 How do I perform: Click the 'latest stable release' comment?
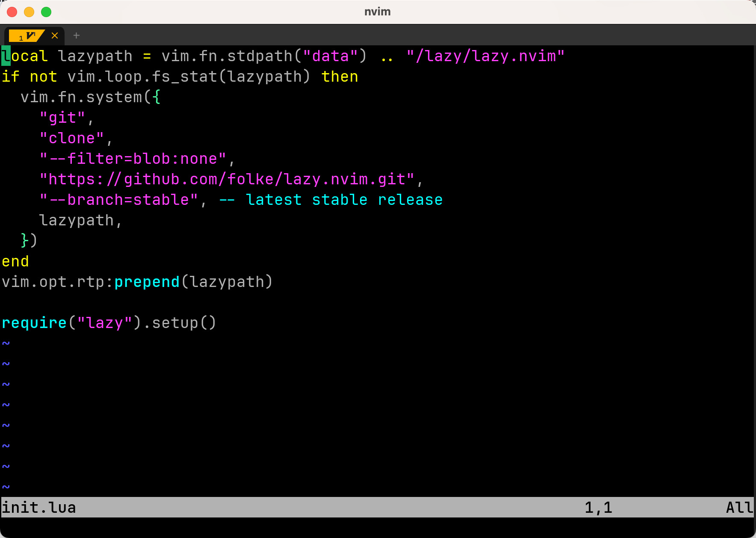pos(344,200)
